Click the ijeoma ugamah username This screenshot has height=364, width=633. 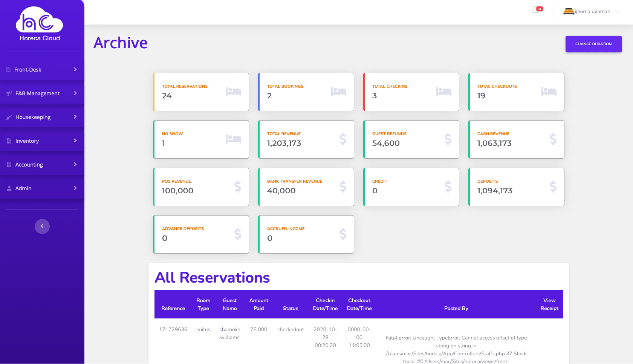[x=592, y=12]
